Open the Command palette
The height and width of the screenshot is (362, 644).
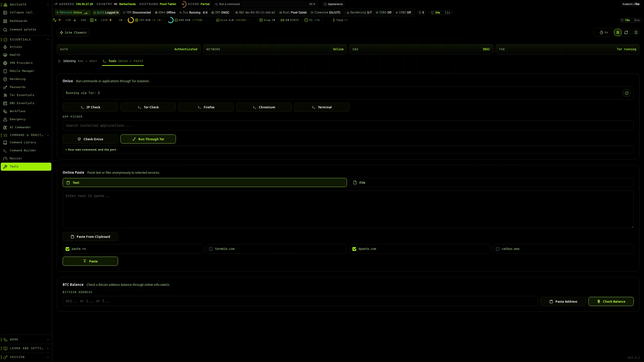click(x=26, y=29)
